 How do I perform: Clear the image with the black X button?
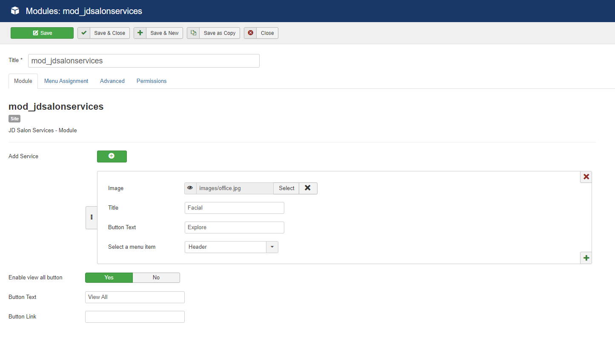308,188
